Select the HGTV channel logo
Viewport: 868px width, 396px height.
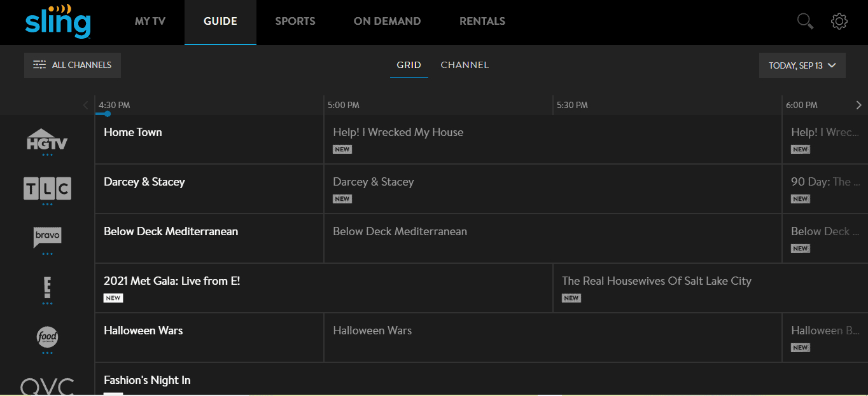tap(46, 140)
